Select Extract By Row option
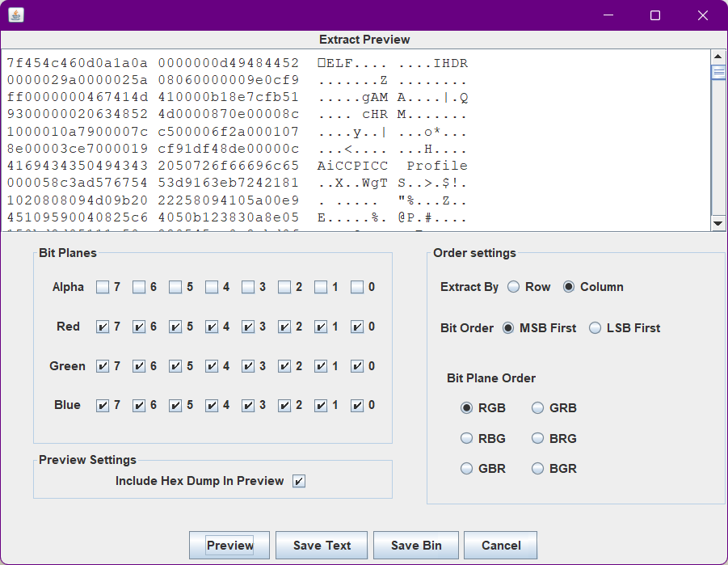Screen dimensions: 728x565 (x=514, y=287)
